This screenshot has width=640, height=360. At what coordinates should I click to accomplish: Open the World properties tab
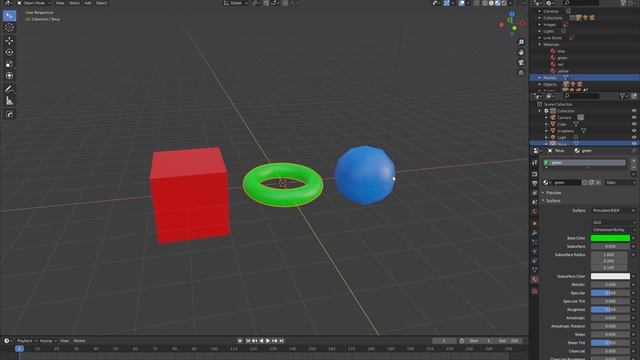tap(534, 211)
